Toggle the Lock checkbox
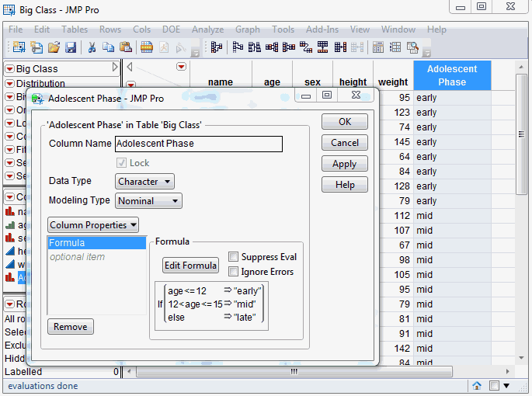The height and width of the screenshot is (396, 532). pyautogui.click(x=121, y=163)
